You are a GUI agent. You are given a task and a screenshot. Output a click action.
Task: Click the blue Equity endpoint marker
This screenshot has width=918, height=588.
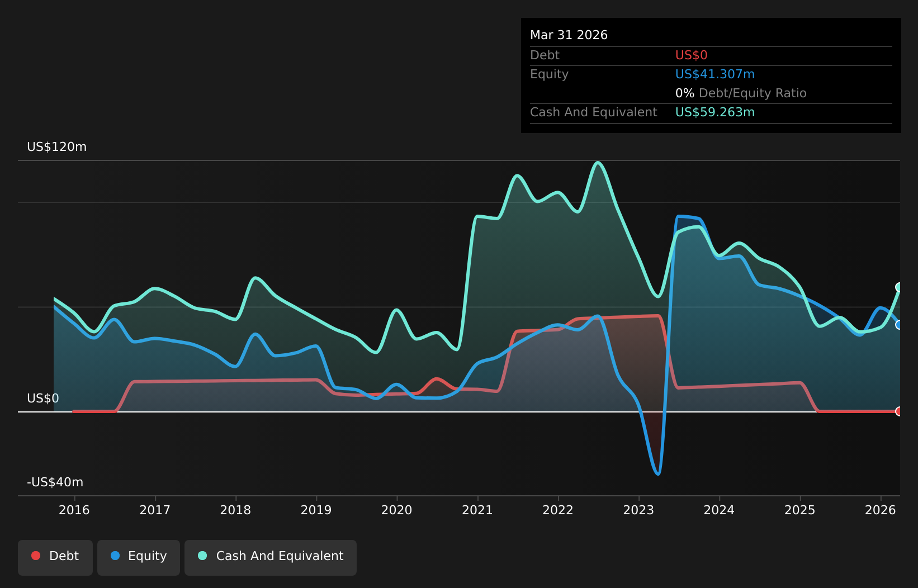point(899,325)
